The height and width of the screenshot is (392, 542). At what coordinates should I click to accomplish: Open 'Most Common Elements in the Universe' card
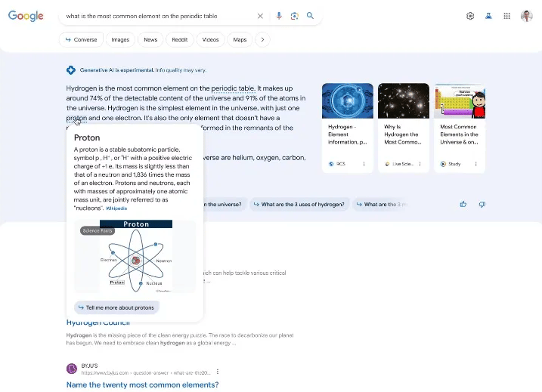(x=460, y=128)
